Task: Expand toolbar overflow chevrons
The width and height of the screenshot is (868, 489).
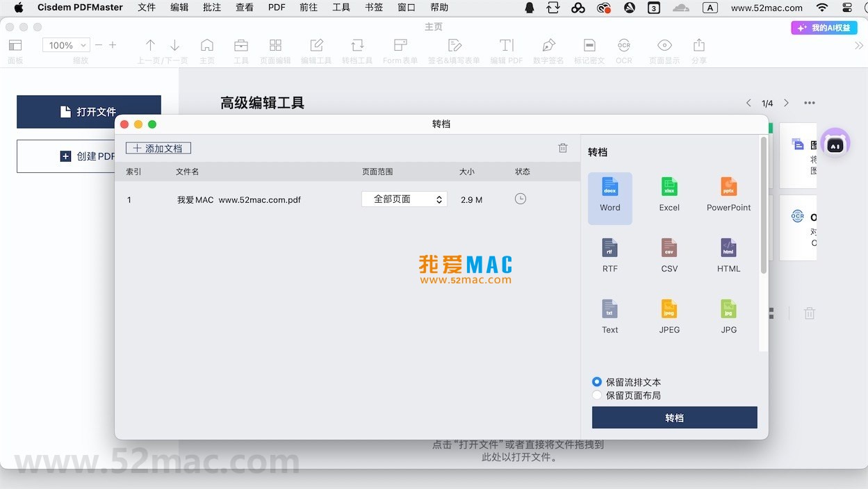Action: click(x=858, y=46)
